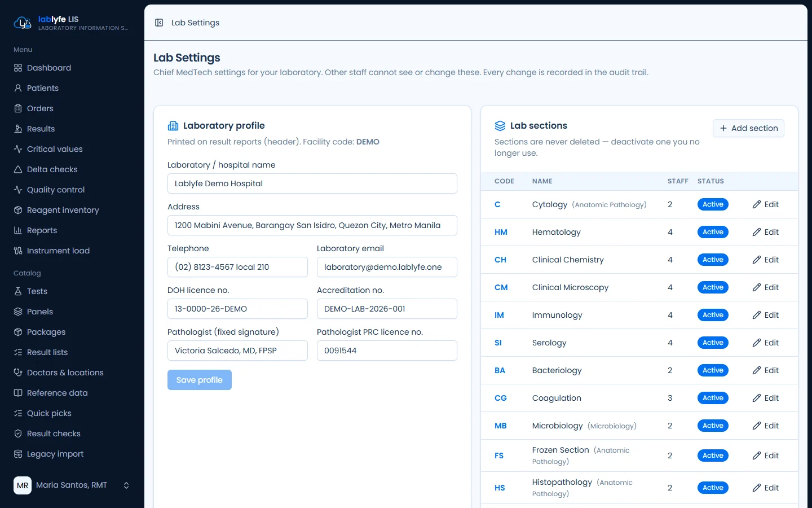Click the MB section code
This screenshot has height=508, width=812.
(x=501, y=426)
